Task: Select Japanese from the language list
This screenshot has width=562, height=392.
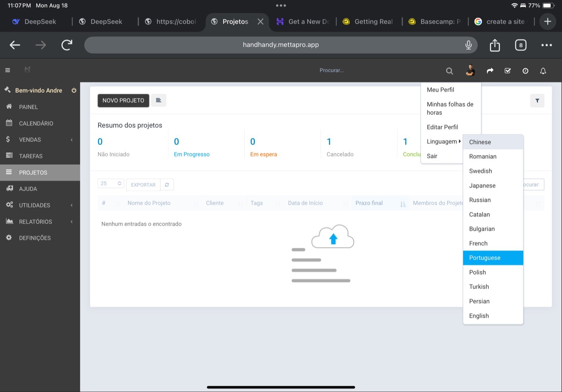Action: [482, 185]
